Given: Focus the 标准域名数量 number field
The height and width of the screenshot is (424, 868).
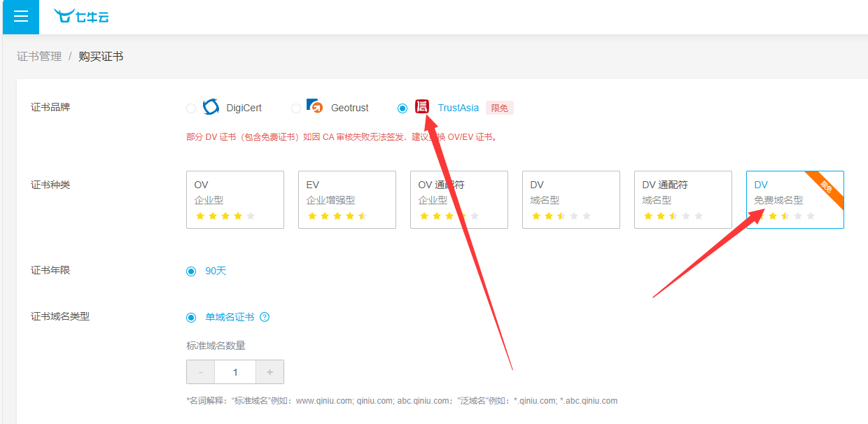Looking at the screenshot, I should [x=235, y=372].
